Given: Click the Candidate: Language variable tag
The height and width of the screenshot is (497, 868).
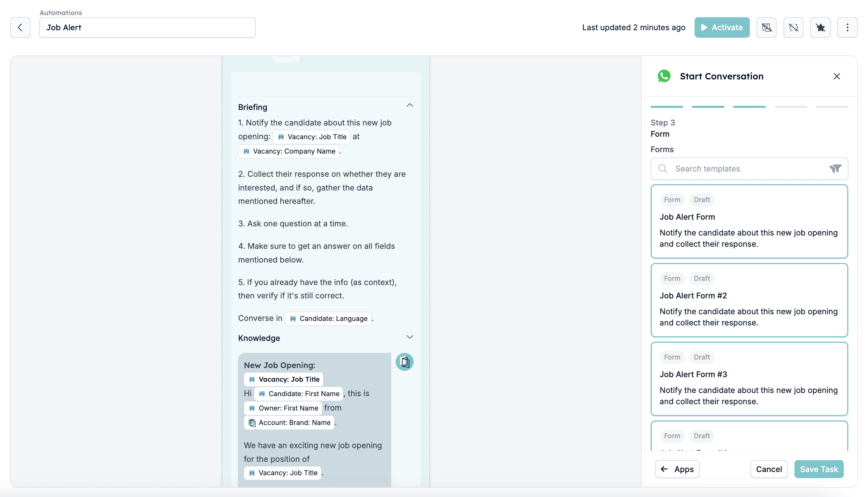Looking at the screenshot, I should [x=328, y=318].
